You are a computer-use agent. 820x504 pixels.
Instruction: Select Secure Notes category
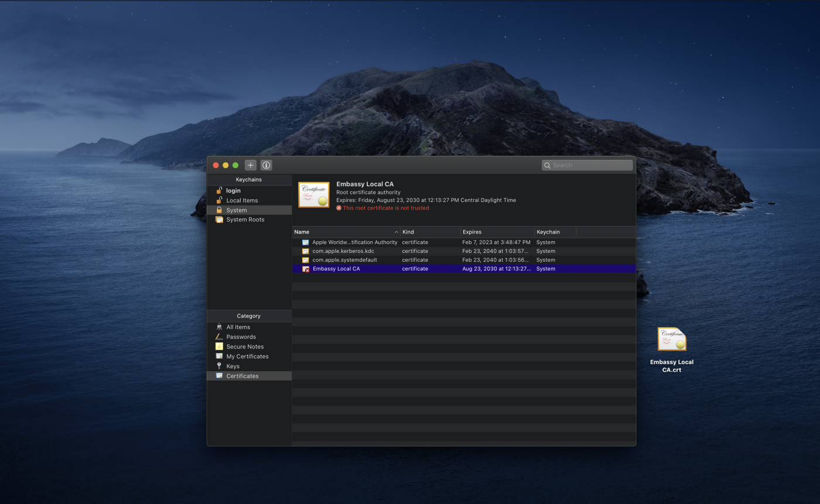click(244, 347)
